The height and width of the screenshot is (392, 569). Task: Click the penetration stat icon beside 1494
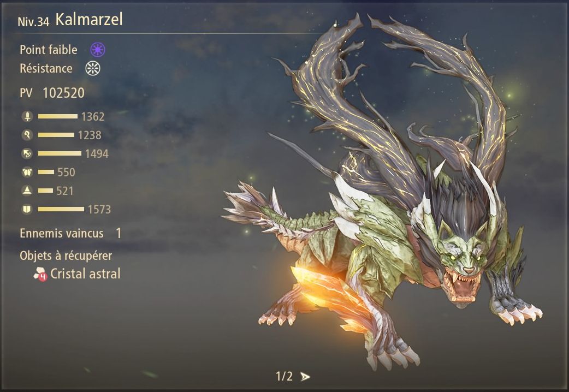pyautogui.click(x=27, y=153)
